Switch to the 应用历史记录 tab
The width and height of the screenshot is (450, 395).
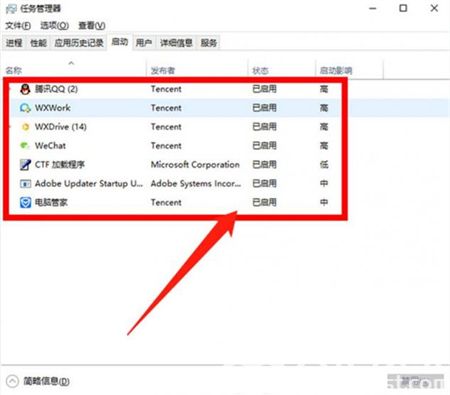point(79,43)
